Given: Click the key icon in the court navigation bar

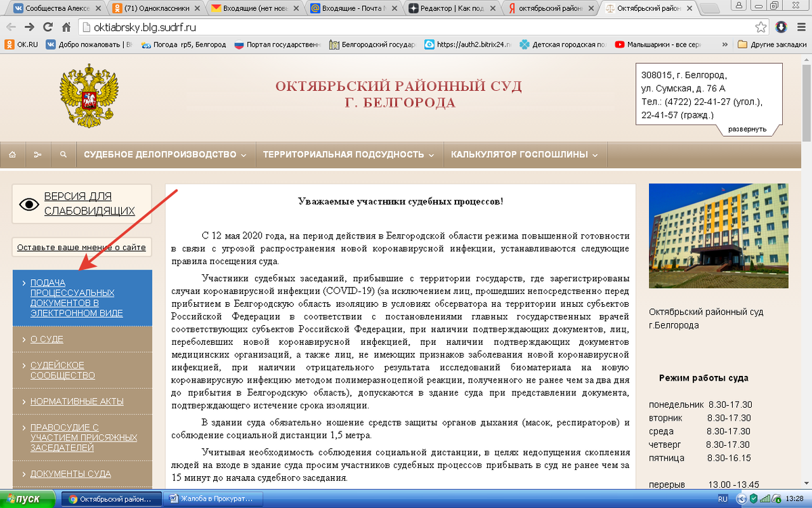Looking at the screenshot, I should point(38,154).
